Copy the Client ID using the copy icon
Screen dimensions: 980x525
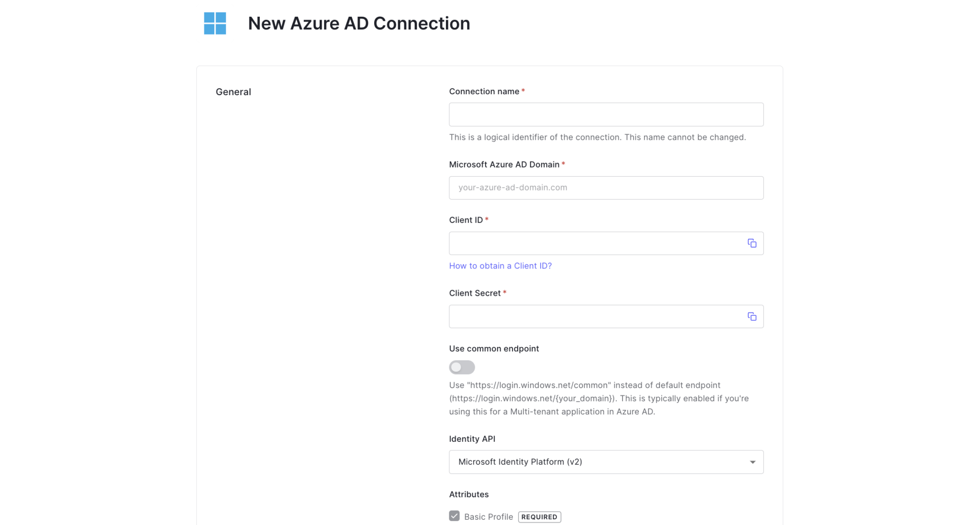[x=752, y=243]
